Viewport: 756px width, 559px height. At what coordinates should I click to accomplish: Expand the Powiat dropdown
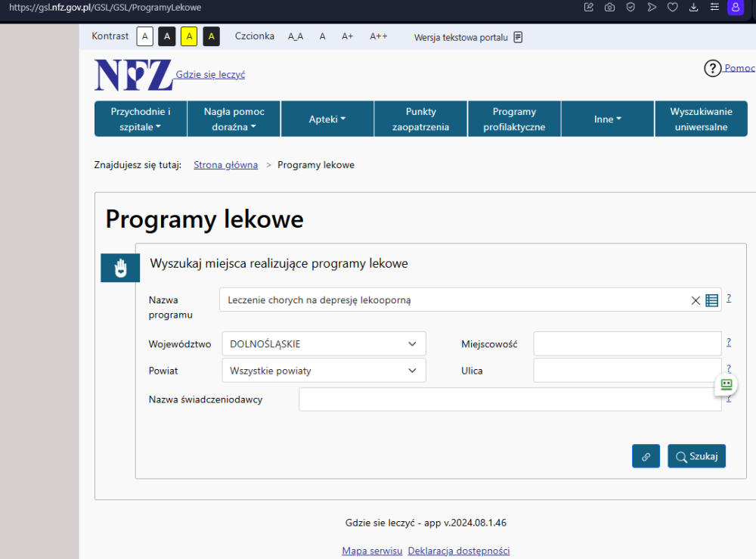coord(324,371)
